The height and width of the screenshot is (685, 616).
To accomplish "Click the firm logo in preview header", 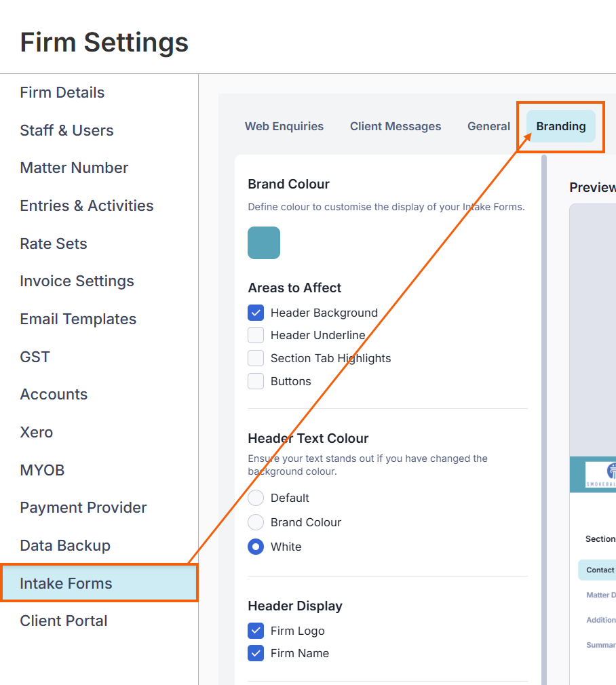I will [601, 474].
